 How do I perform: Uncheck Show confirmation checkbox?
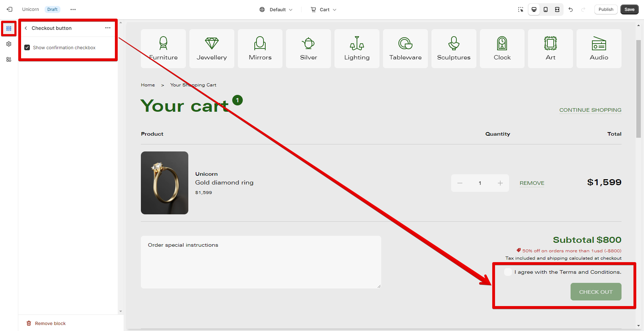pyautogui.click(x=27, y=47)
